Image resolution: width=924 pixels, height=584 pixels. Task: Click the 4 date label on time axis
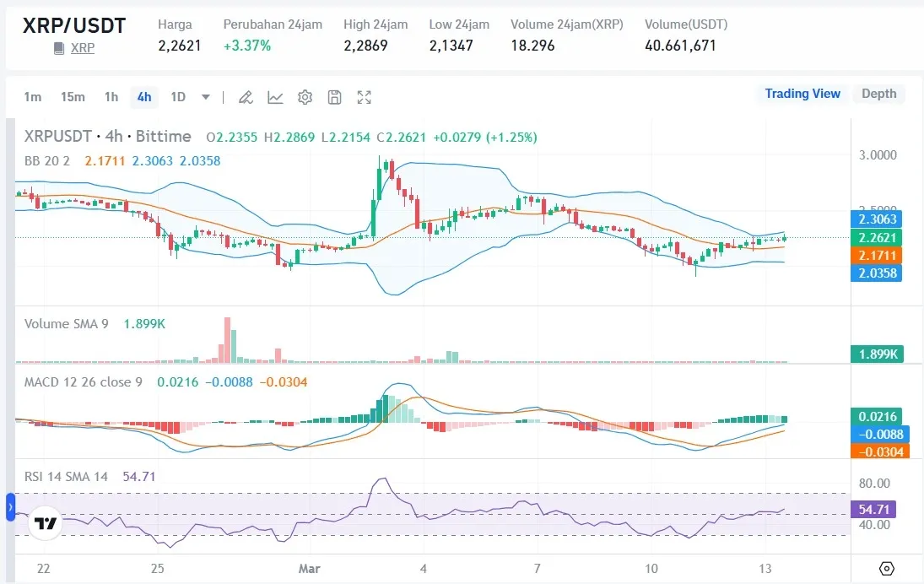coord(423,569)
